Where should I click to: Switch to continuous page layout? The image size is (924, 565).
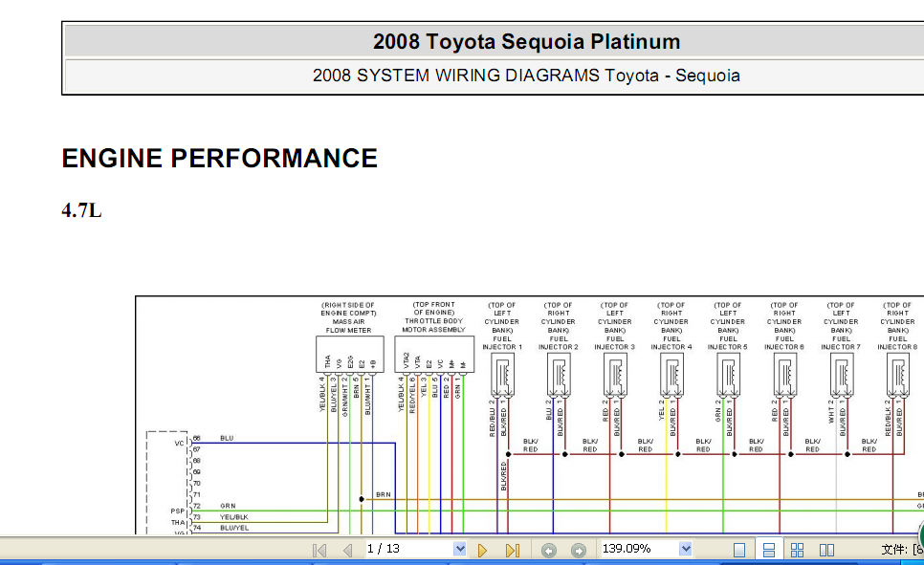point(768,551)
